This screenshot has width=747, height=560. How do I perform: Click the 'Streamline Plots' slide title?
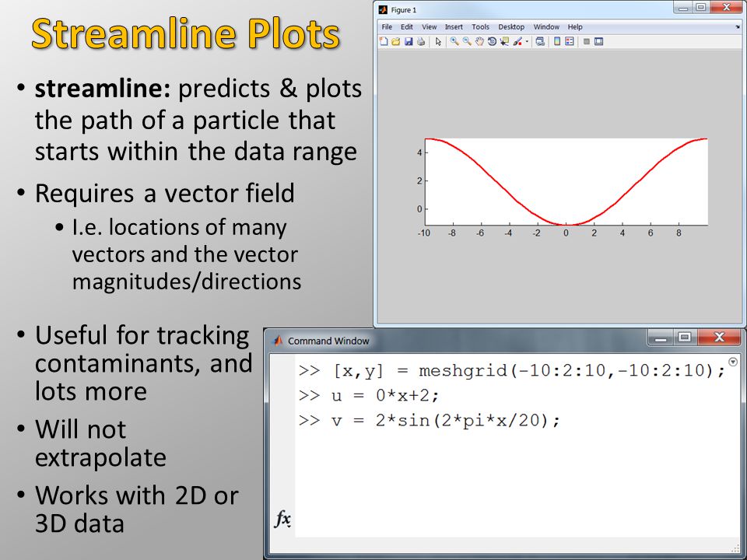(185, 33)
